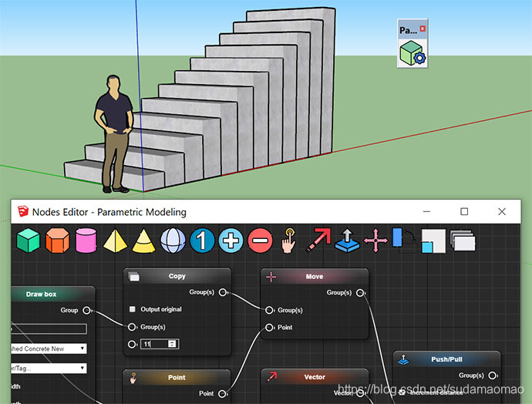Screen dimensions: 532x404
Task: Click the Copy node header icon
Action: click(133, 277)
